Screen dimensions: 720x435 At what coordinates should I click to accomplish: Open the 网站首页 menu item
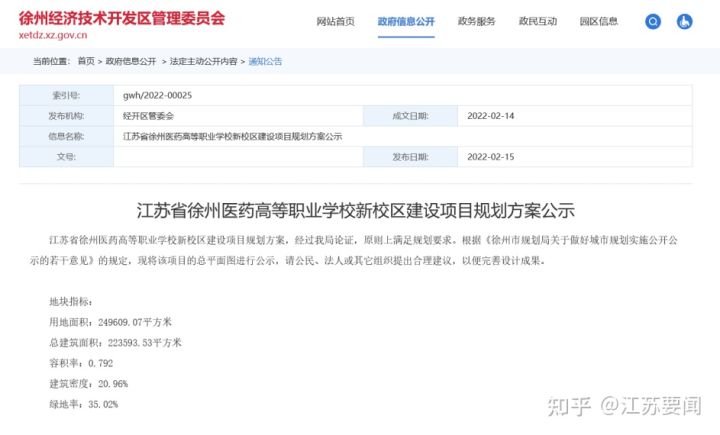coord(336,21)
